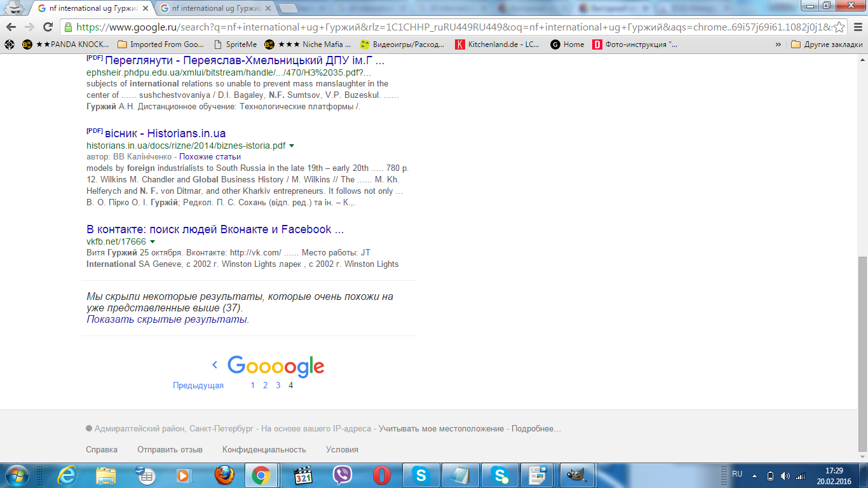
Task: Open the Конфиденциальность footer link
Action: point(264,449)
